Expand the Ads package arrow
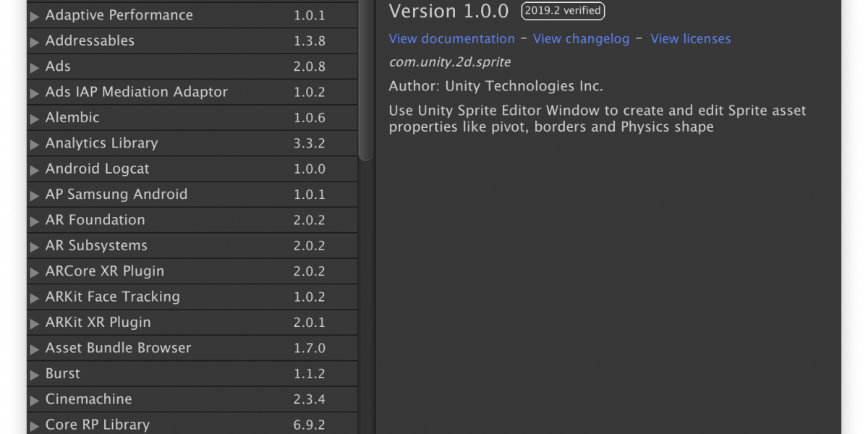868x434 pixels. tap(34, 67)
